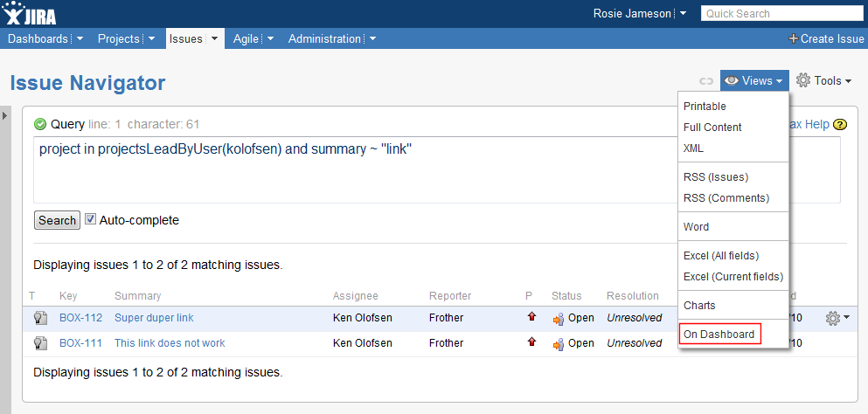This screenshot has height=414, width=868.
Task: Toggle the Auto-complete checkbox
Action: tap(90, 218)
